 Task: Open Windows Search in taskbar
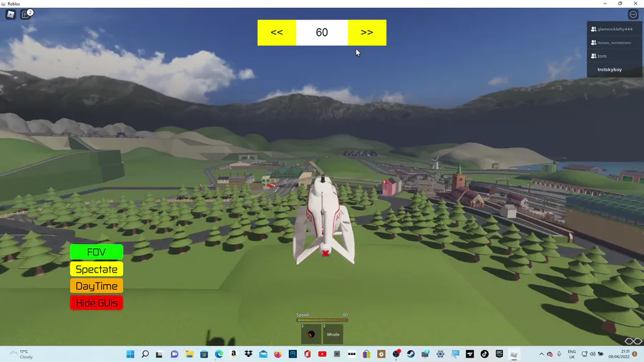(145, 354)
